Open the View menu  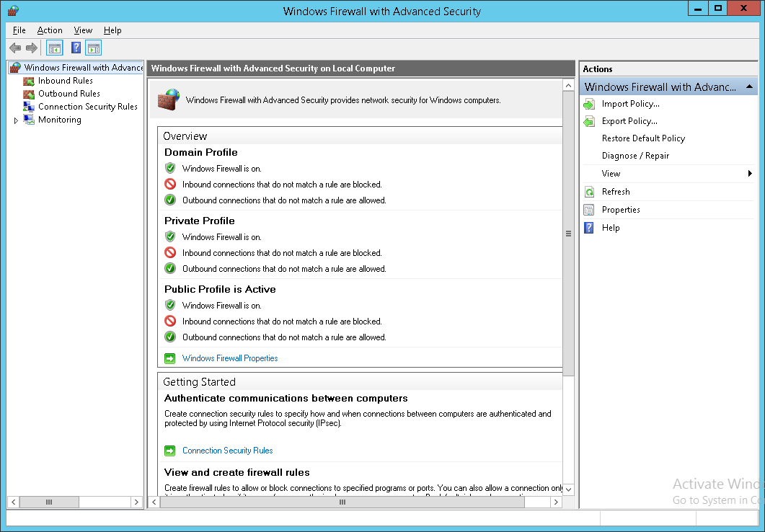click(83, 30)
